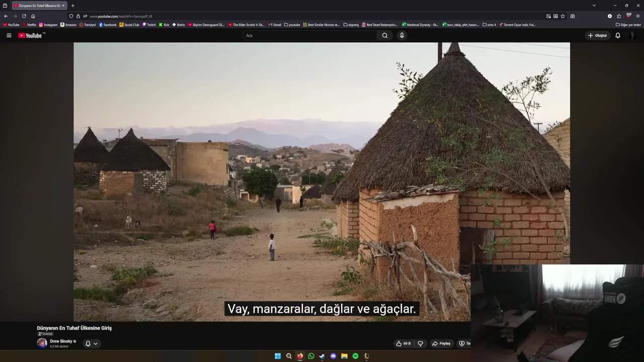
Task: Take a screenshot with the camera icon
Action: (573, 16)
